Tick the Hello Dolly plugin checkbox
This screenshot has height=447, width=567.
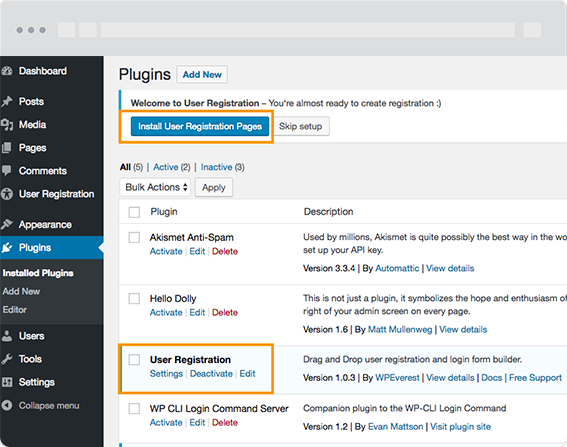coord(134,299)
